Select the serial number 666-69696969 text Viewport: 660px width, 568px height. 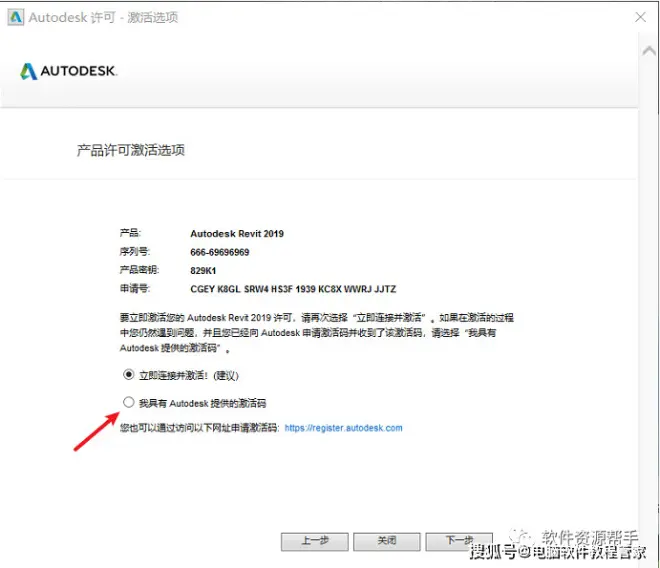pyautogui.click(x=220, y=252)
